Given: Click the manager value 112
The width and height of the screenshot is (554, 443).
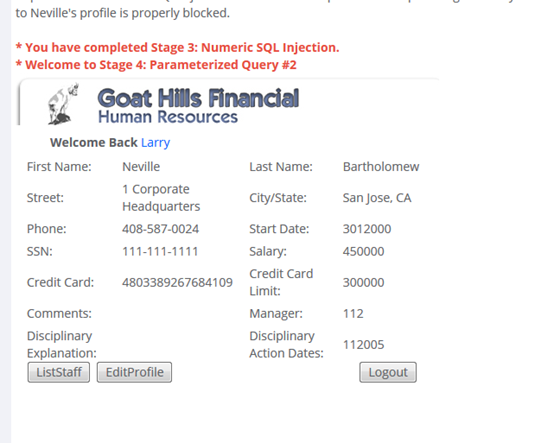Looking at the screenshot, I should pyautogui.click(x=353, y=313).
